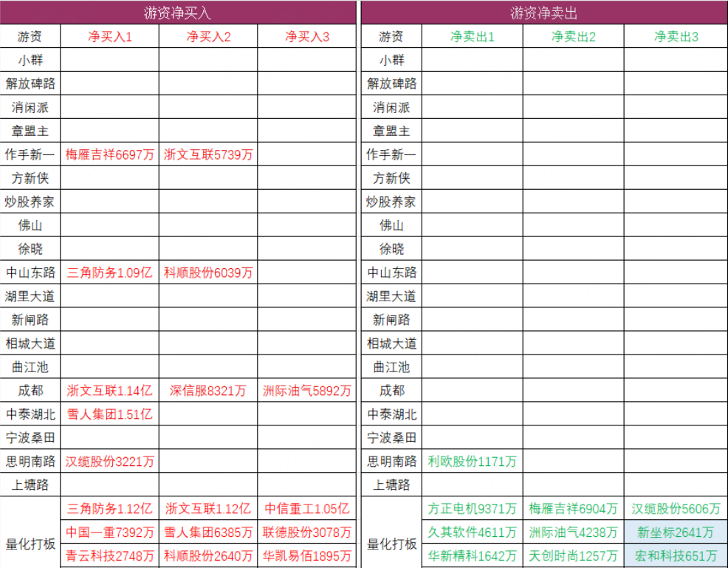728x568 pixels.
Task: Select the highlighted cell 新坐标2641万
Action: pos(676,533)
